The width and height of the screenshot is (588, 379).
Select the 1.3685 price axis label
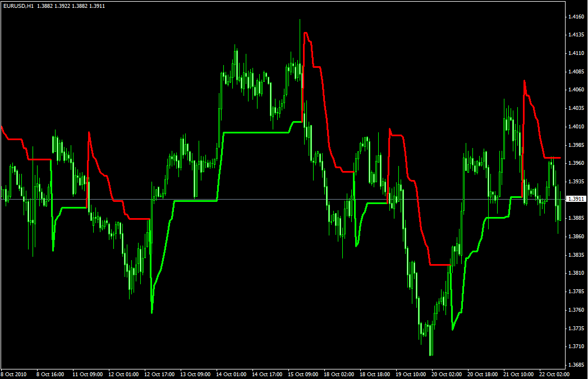click(576, 364)
